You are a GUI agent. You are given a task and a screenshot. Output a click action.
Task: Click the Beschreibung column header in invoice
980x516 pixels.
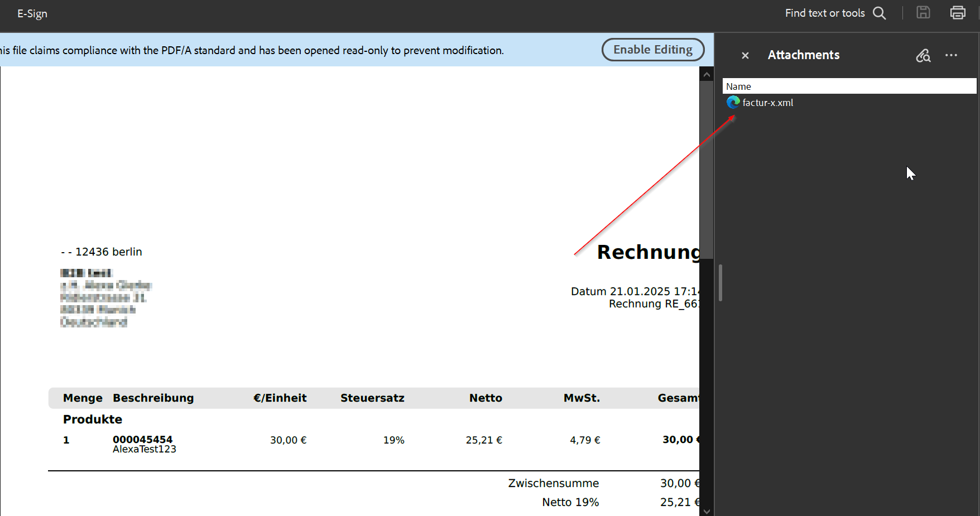pyautogui.click(x=153, y=398)
